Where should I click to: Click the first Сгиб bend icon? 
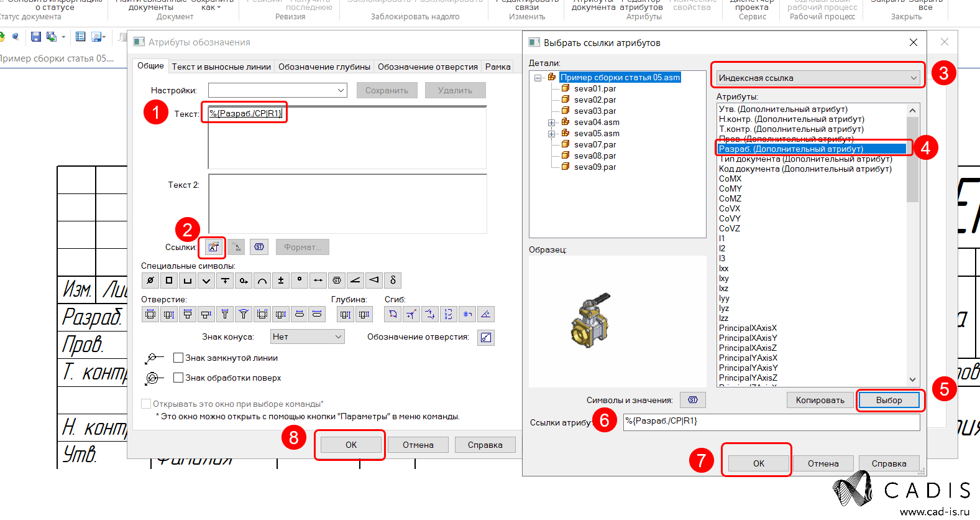[393, 314]
